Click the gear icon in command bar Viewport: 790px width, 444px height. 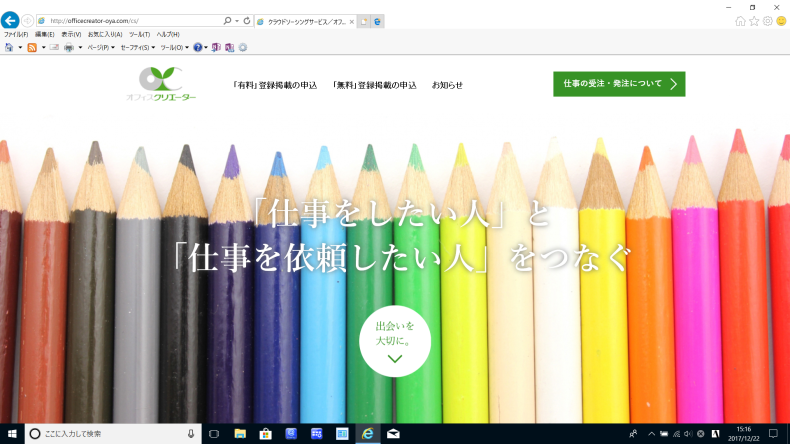click(243, 47)
